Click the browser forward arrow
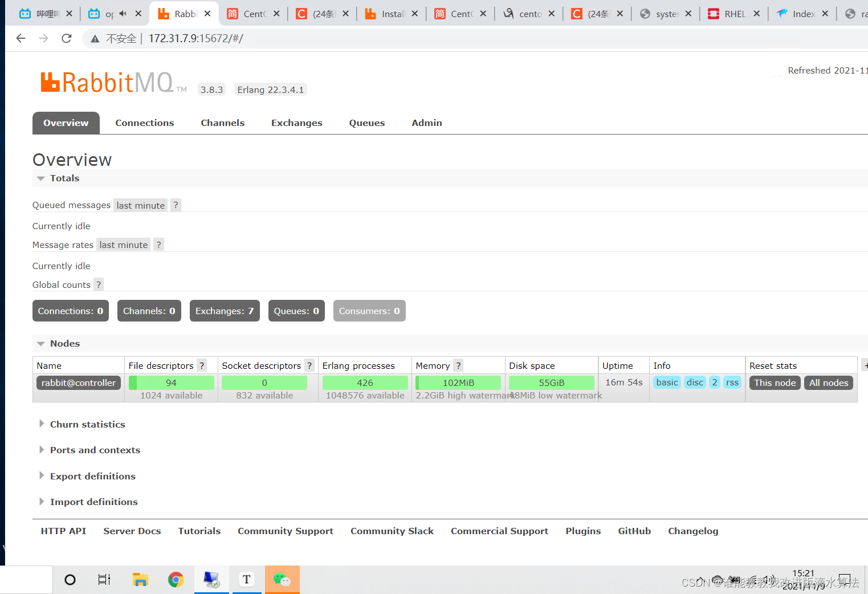 43,38
